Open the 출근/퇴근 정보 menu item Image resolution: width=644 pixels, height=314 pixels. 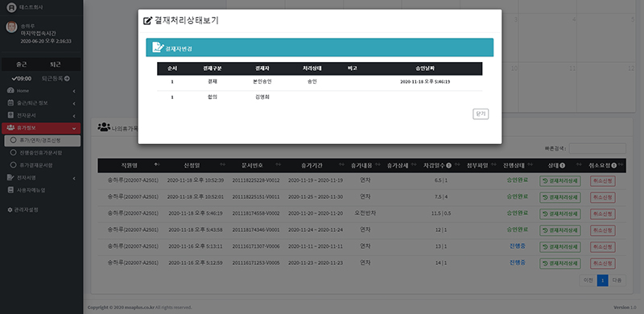click(x=41, y=103)
